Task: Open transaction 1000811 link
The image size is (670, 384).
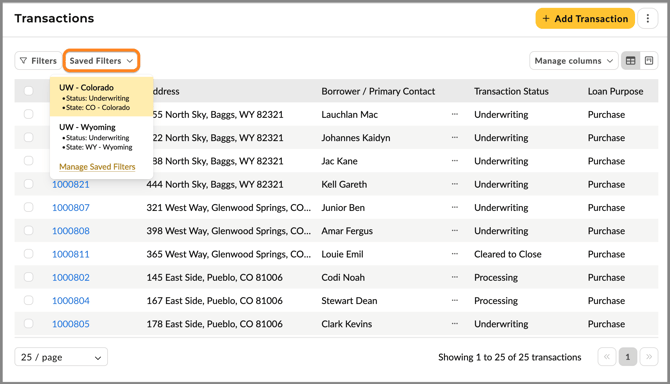Action: (x=71, y=254)
